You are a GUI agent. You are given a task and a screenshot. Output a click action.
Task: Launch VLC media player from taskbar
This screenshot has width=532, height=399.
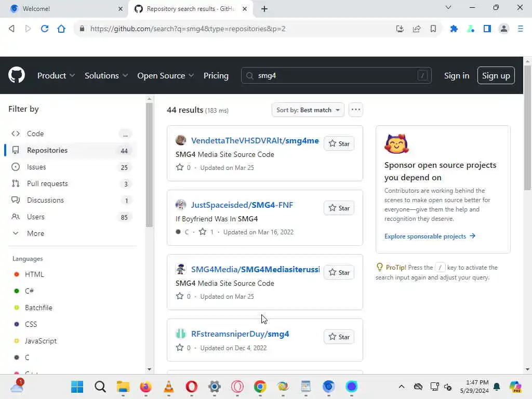[x=169, y=387]
